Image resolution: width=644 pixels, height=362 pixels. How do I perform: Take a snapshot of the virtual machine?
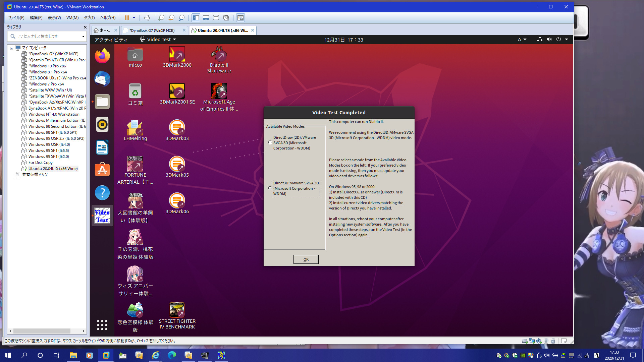(161, 18)
